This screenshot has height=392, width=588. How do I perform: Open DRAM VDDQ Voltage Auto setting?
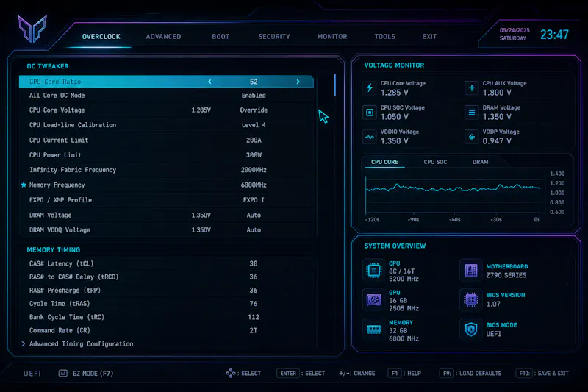pos(254,230)
